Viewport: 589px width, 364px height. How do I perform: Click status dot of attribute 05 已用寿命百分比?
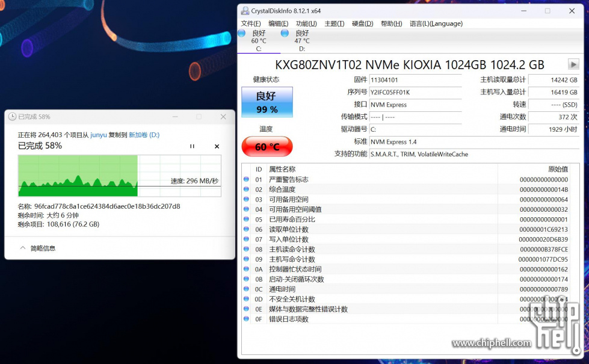pyautogui.click(x=247, y=219)
